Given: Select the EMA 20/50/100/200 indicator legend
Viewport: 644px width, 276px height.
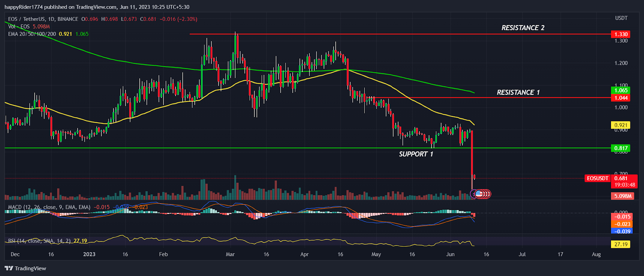Looking at the screenshot, I should 32,34.
